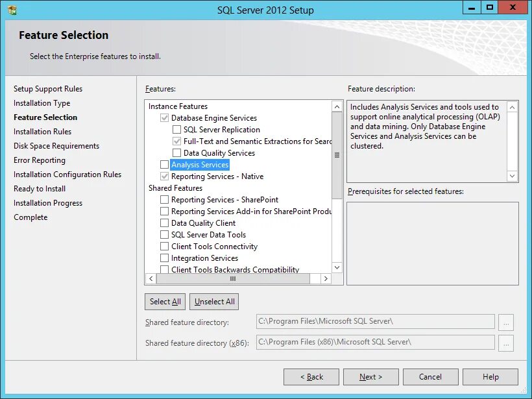Viewport: 532px width, 399px height.
Task: Enable the Data Quality Client checkbox
Action: pos(165,223)
